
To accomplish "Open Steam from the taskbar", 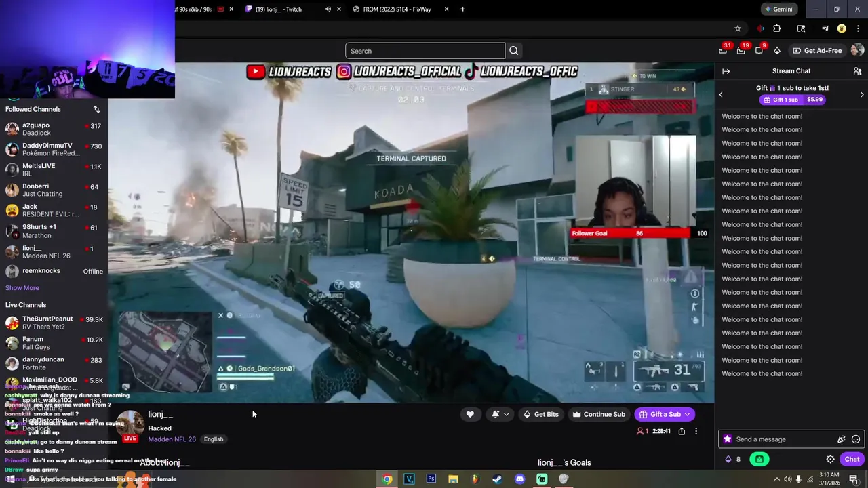I will coord(497,479).
